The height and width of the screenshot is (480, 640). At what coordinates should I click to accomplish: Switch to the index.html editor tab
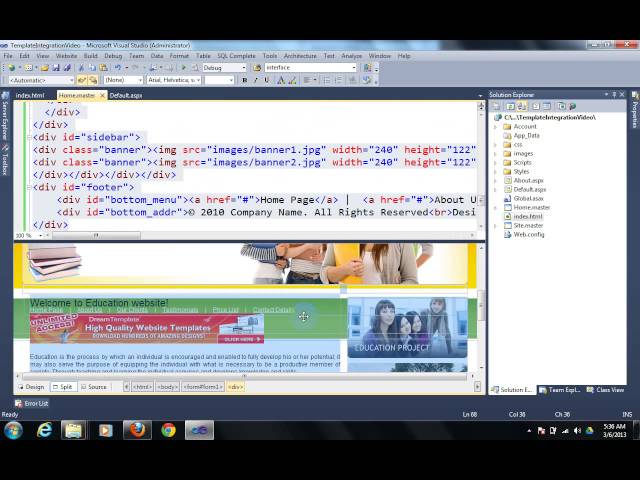(30, 96)
